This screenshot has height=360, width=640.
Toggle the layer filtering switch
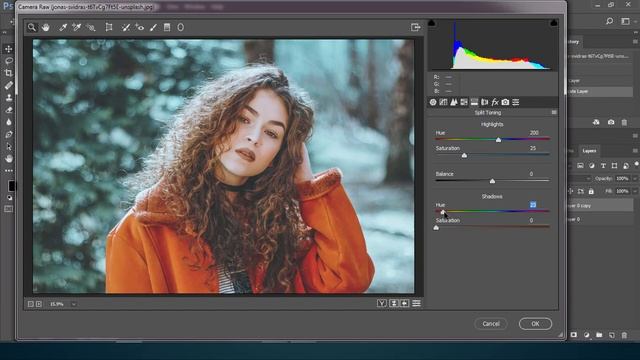[x=637, y=165]
